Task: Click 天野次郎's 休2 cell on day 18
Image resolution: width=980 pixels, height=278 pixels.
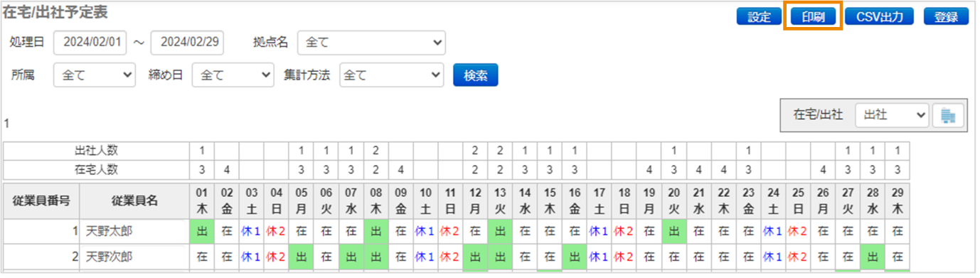Action: pyautogui.click(x=624, y=257)
